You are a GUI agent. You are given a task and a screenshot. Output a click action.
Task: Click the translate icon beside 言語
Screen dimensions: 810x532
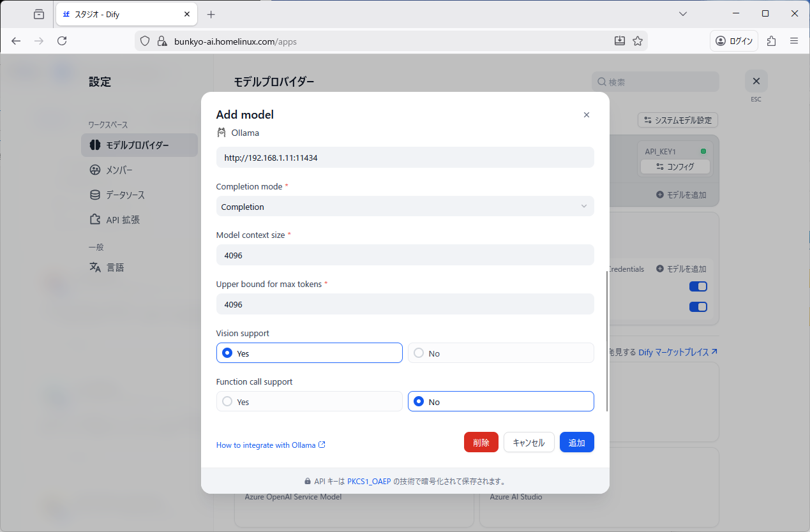[x=95, y=267]
